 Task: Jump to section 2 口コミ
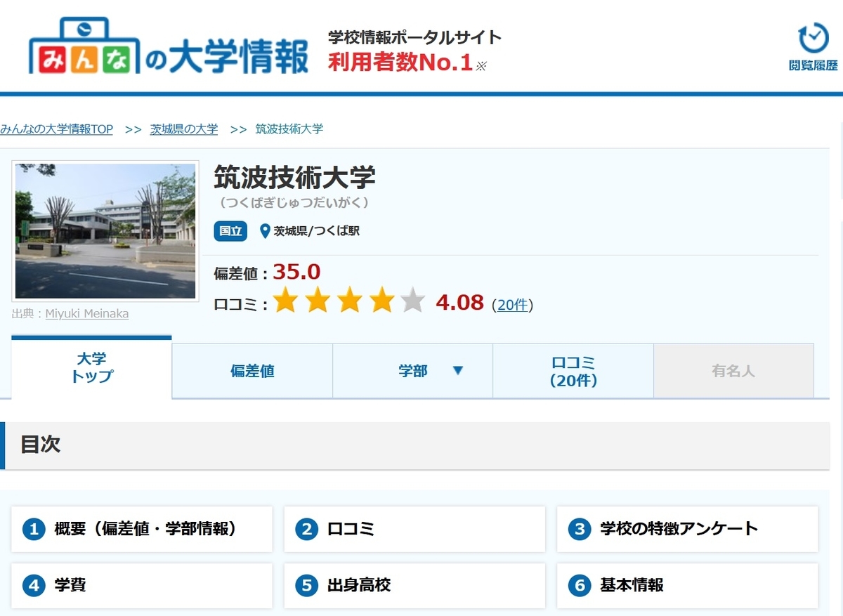414,529
